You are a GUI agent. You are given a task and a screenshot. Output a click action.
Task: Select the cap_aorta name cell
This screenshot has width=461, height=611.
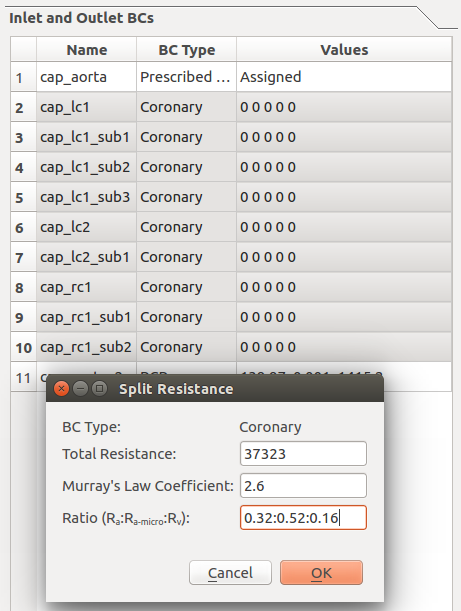87,77
